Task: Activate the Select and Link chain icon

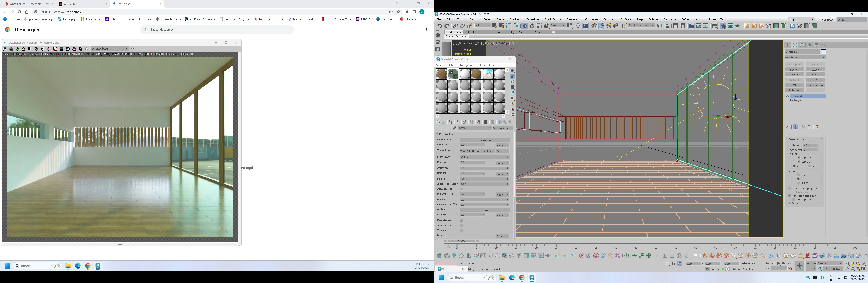Action: (x=455, y=26)
